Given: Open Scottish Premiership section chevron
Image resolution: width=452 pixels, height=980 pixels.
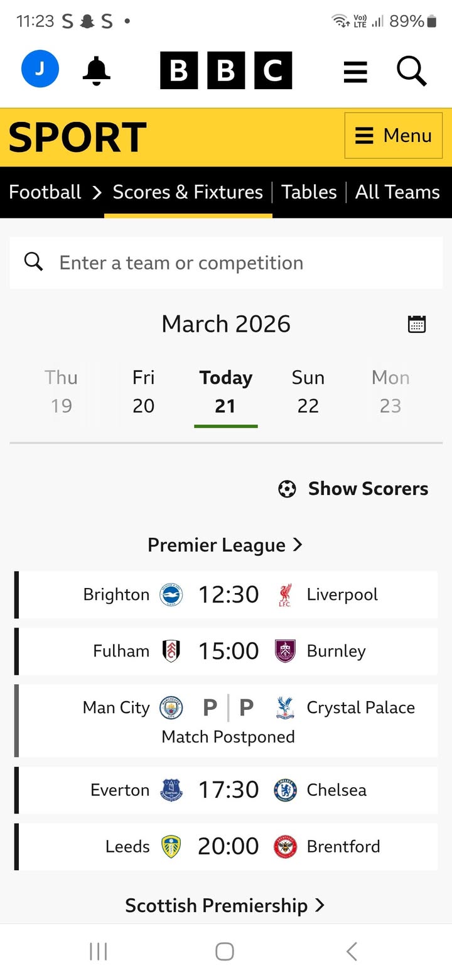Looking at the screenshot, I should tap(320, 905).
